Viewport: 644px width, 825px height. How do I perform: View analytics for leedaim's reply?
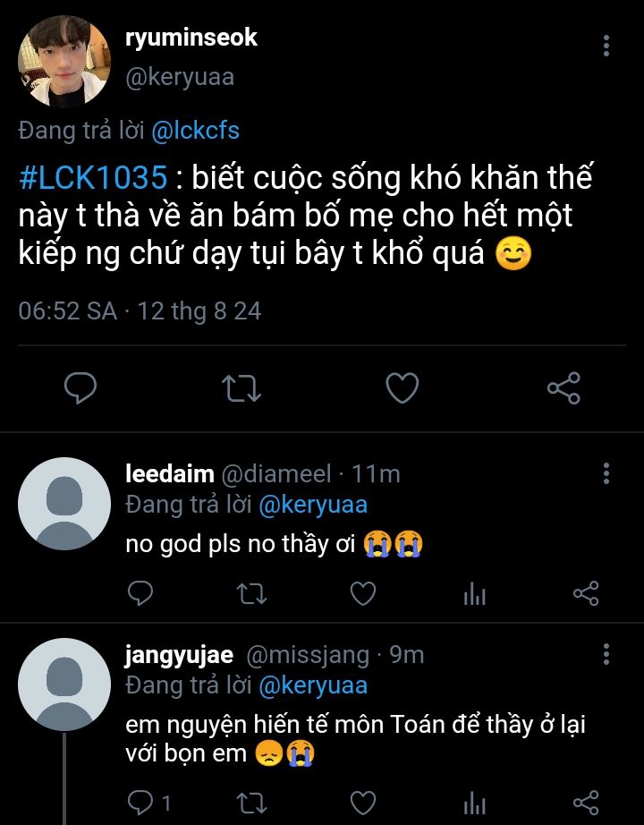pos(474,593)
